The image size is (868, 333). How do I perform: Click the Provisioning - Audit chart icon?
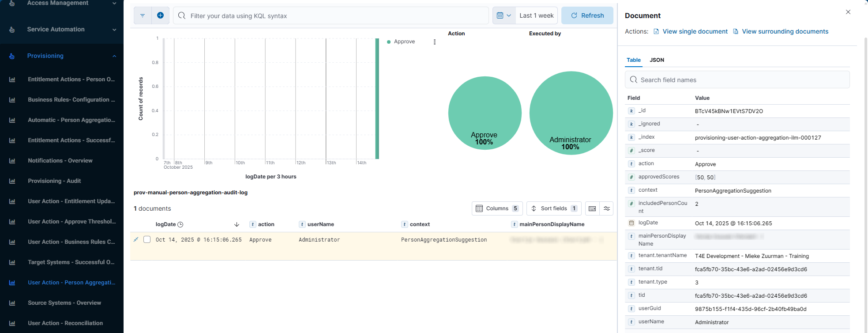[x=12, y=181]
